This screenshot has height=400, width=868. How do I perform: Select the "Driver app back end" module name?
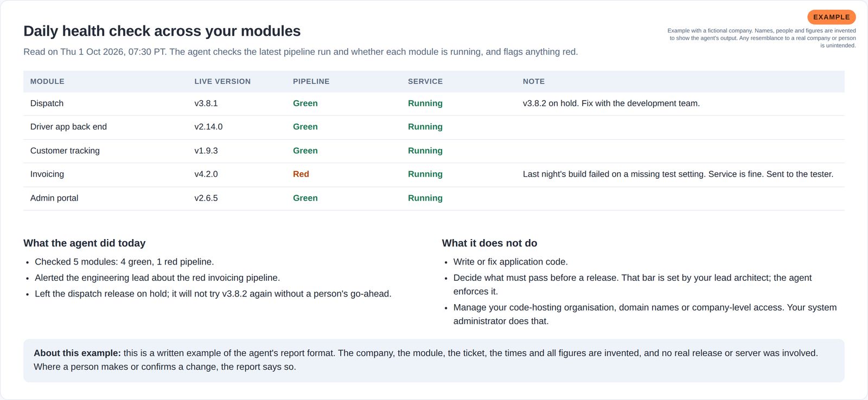coord(68,127)
